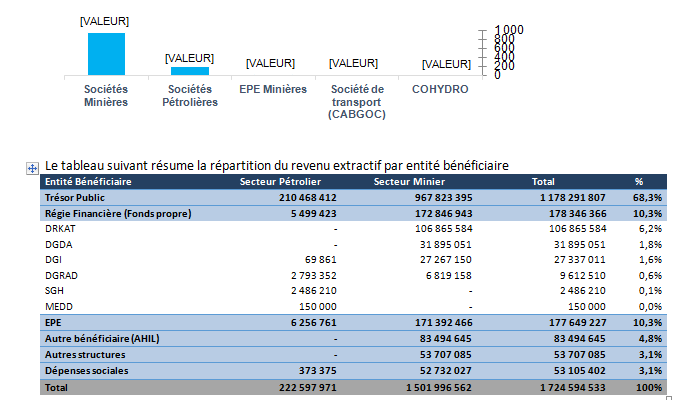
Task: Click the Société de transport (CABGOC) label
Action: point(357,102)
